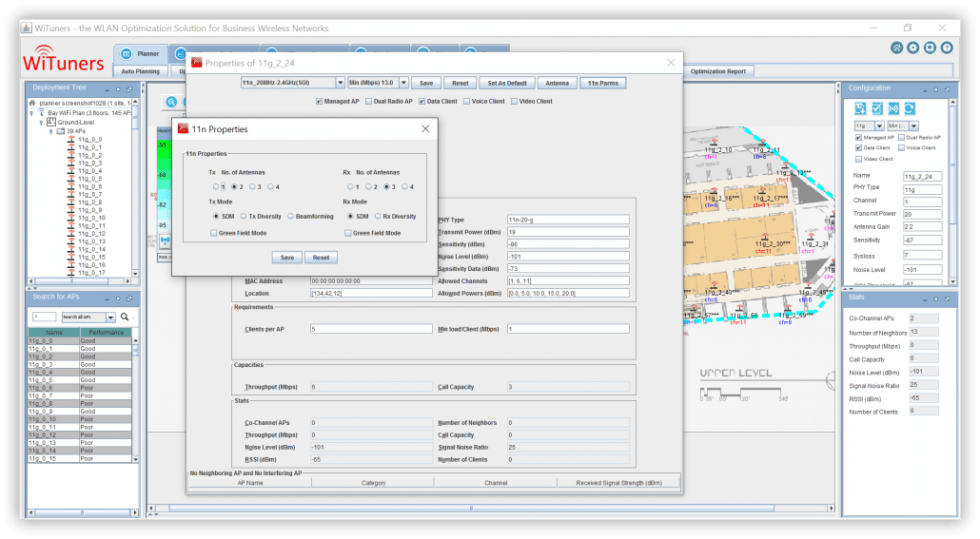Detach the Search for APs panel
Viewport: 980px width, 539px height.
(x=129, y=298)
